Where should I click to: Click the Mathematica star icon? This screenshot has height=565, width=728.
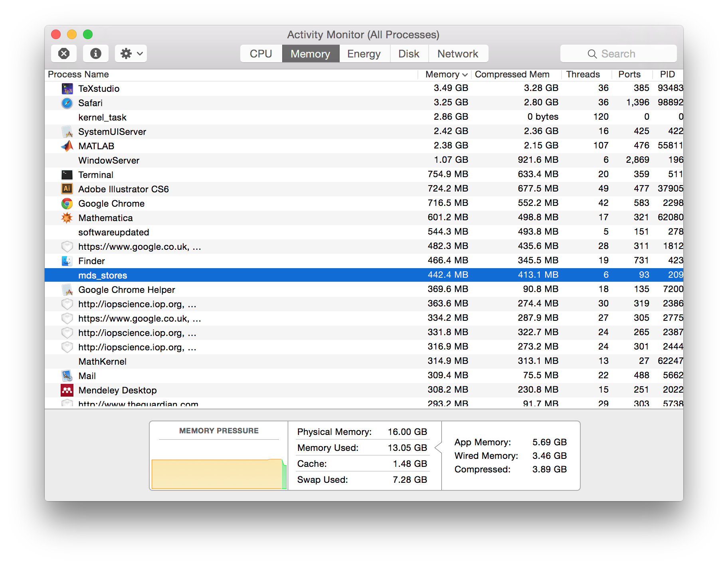(x=67, y=218)
